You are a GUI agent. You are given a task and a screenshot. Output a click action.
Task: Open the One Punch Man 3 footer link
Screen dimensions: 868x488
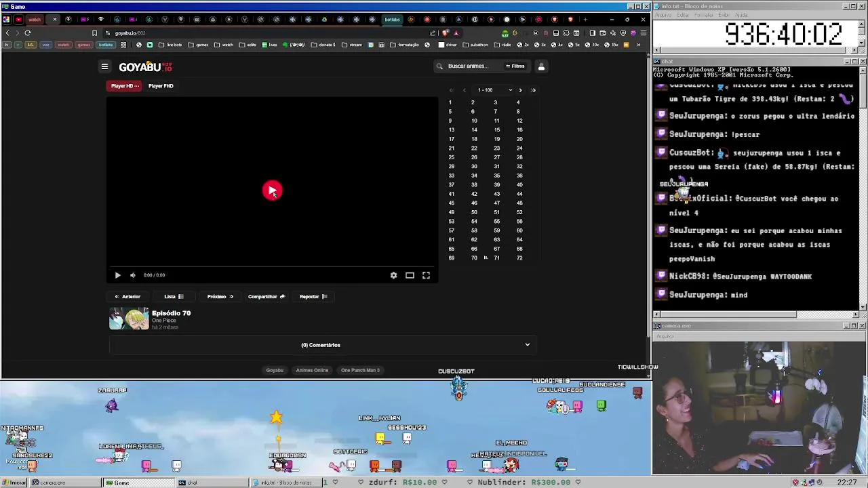pos(360,370)
